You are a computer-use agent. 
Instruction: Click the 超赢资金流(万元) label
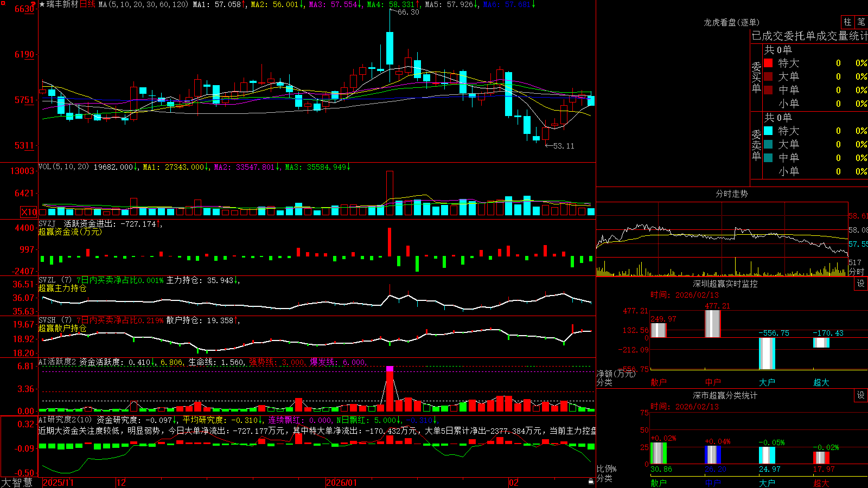70,232
